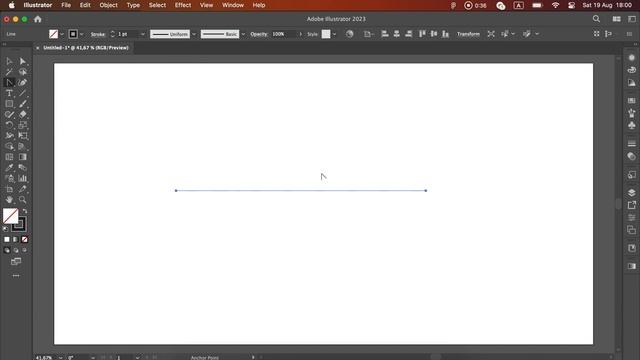Open the File menu

pyautogui.click(x=66, y=5)
